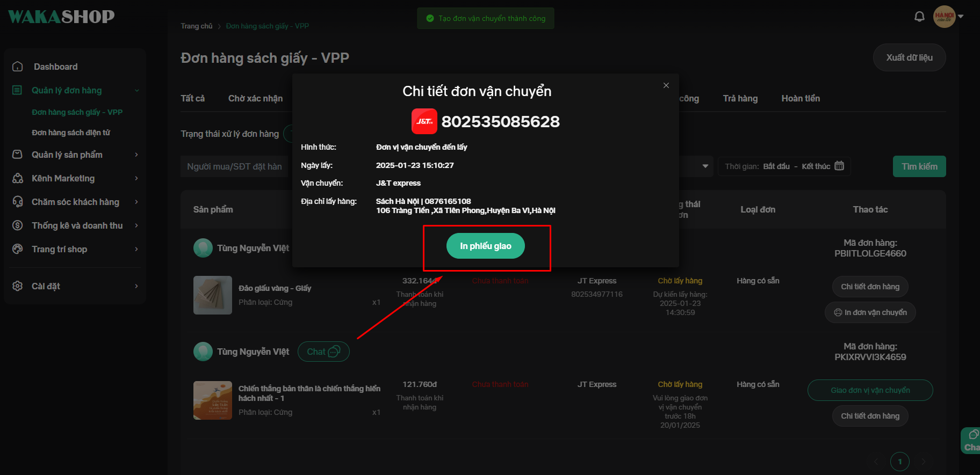
Task: Expand the Thống kê và doanh thu menu
Action: [136, 225]
